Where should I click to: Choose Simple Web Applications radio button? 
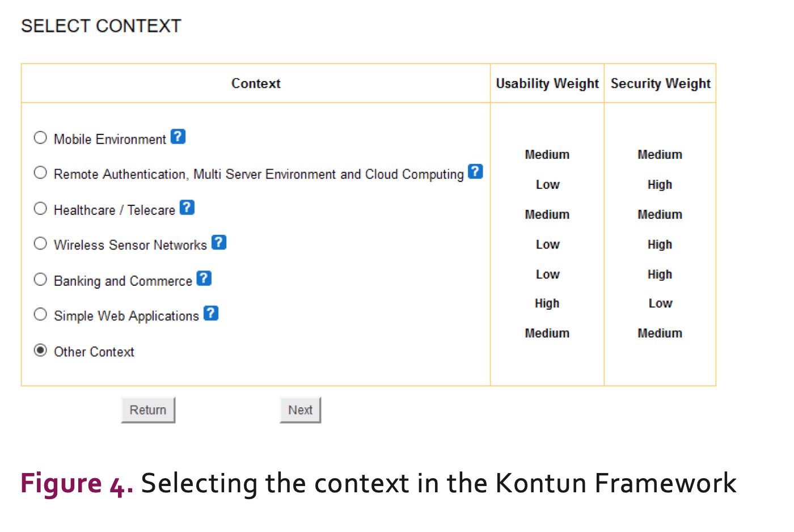[x=40, y=314]
